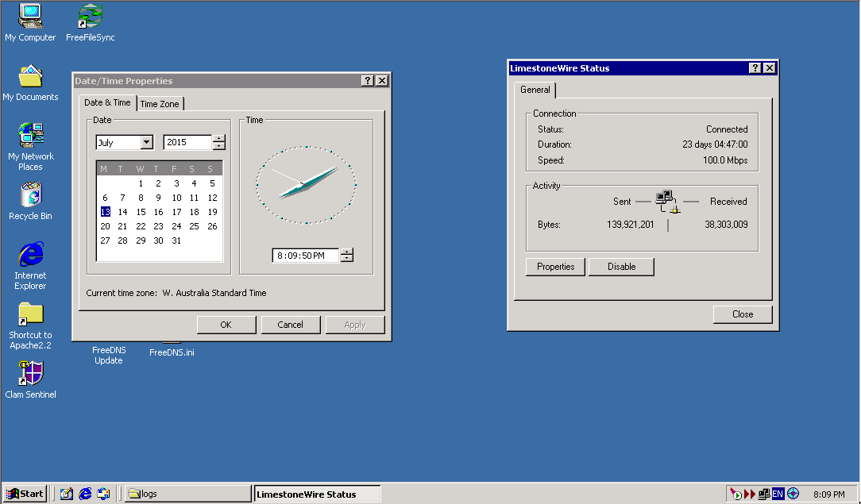This screenshot has height=504, width=861.
Task: Launch Outlook Express from quick launch
Action: point(103,494)
